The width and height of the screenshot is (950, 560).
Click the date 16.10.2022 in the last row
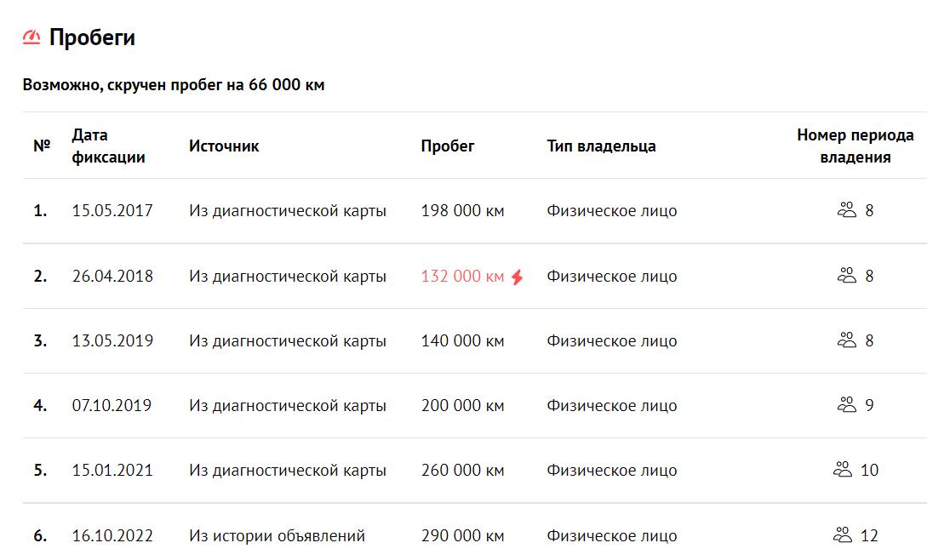point(113,535)
